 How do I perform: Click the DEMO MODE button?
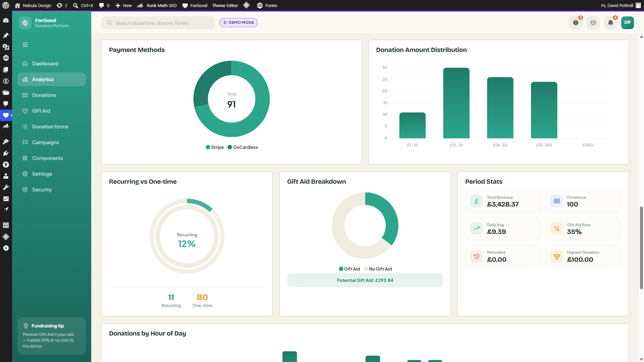tap(238, 22)
